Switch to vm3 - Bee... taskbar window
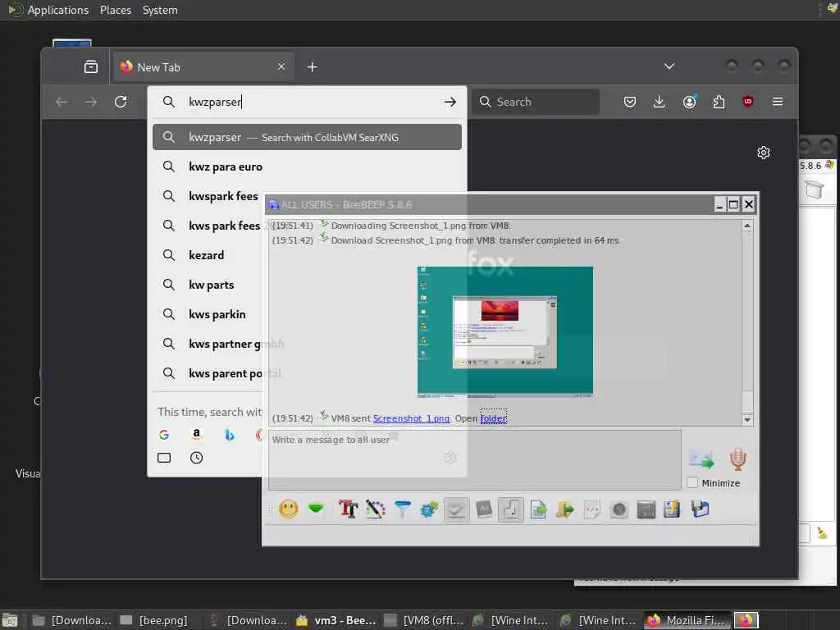 (x=336, y=620)
